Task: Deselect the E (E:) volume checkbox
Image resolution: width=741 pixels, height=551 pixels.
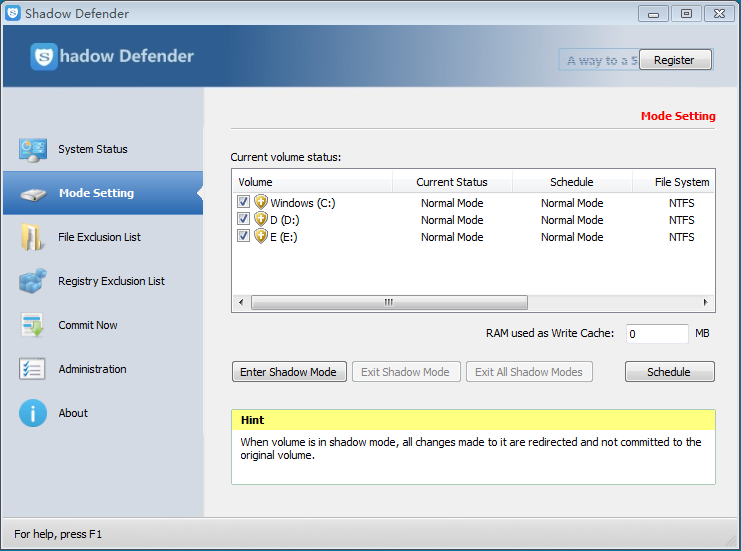Action: click(x=244, y=237)
